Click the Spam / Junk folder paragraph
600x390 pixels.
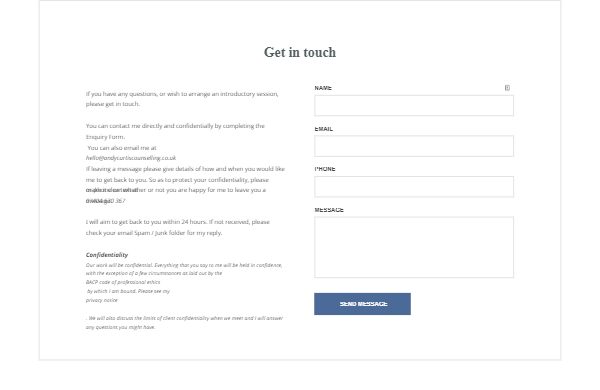(178, 227)
